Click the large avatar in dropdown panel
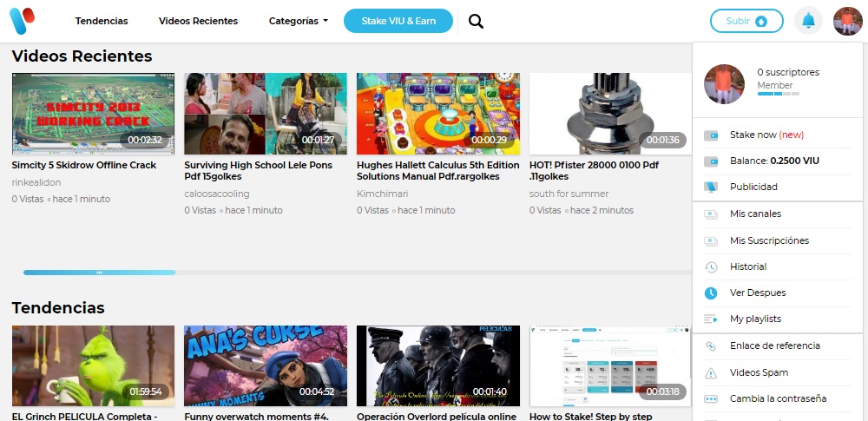Screen dimensions: 868x421 pos(724,84)
